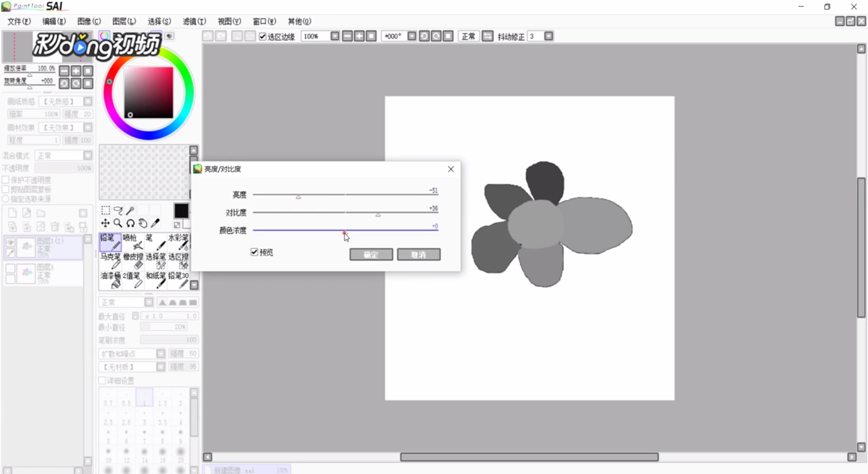868x474 pixels.
Task: Open the 编辑 menu
Action: pyautogui.click(x=54, y=21)
